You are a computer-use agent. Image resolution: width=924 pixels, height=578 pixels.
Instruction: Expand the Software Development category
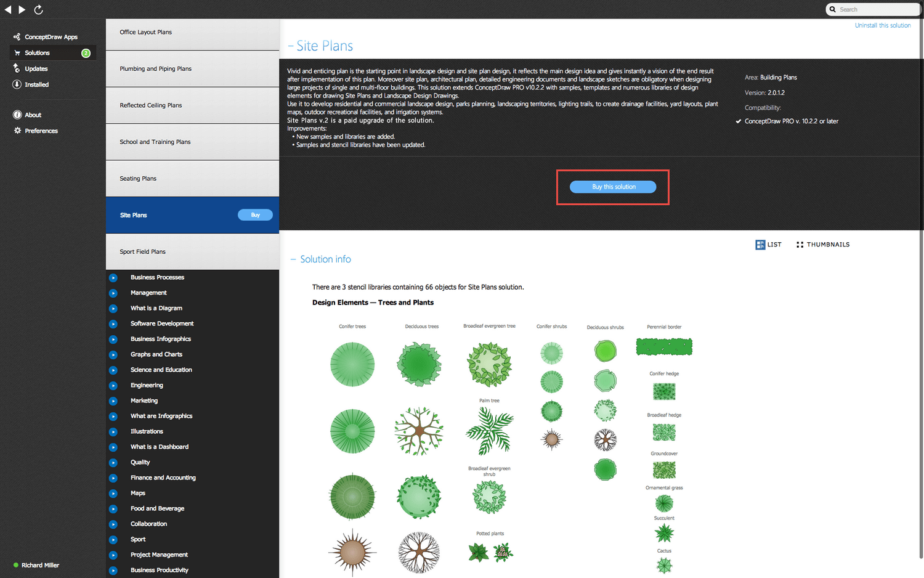pyautogui.click(x=113, y=324)
